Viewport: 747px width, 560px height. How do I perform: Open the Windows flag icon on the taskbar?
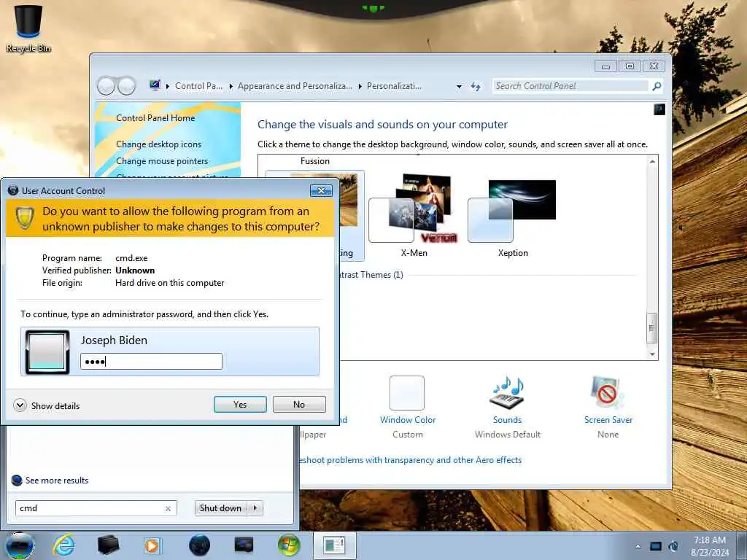tap(289, 545)
